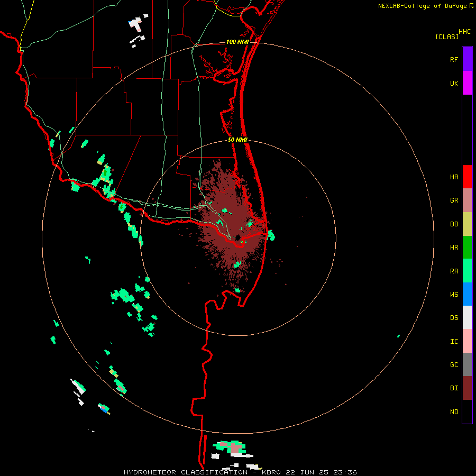Select the IC light pink legend swatch
The height and width of the screenshot is (476, 476).
[467, 341]
